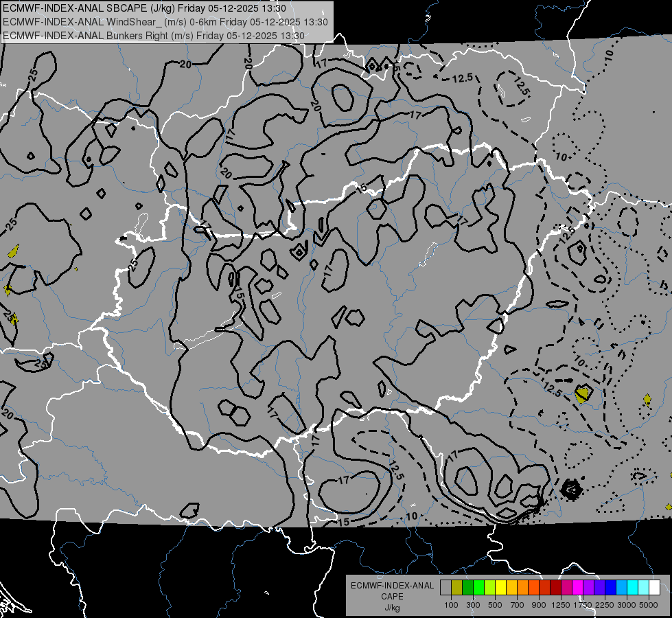672x618 pixels.
Task: Select the purple legend swatch
Action: point(588,587)
